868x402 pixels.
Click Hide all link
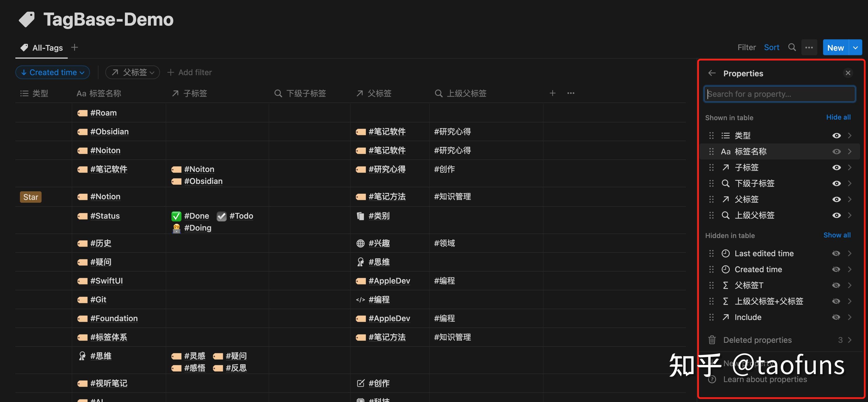point(838,117)
